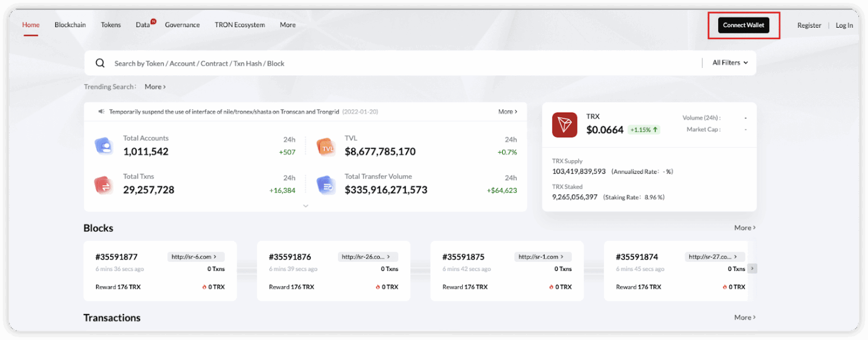Expand Trending Search with More arrow
Viewport: 868px width, 340px height.
[x=154, y=87]
